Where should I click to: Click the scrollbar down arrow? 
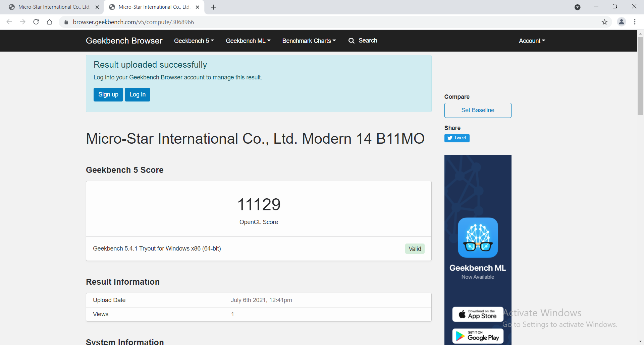[640, 342]
